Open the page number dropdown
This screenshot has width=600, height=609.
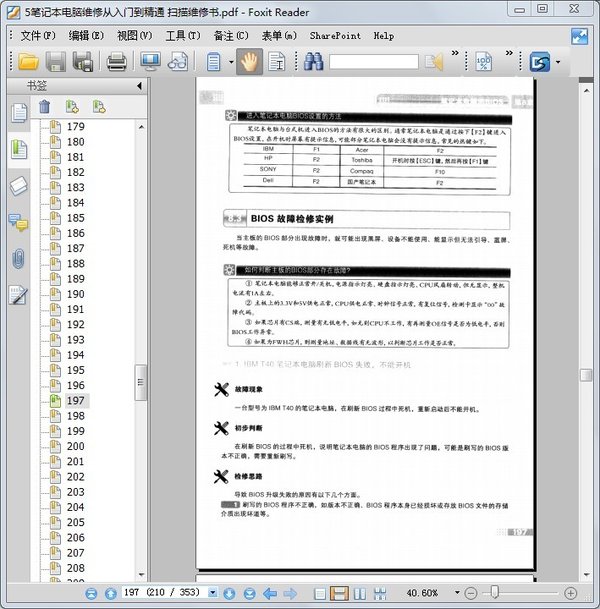pyautogui.click(x=213, y=594)
